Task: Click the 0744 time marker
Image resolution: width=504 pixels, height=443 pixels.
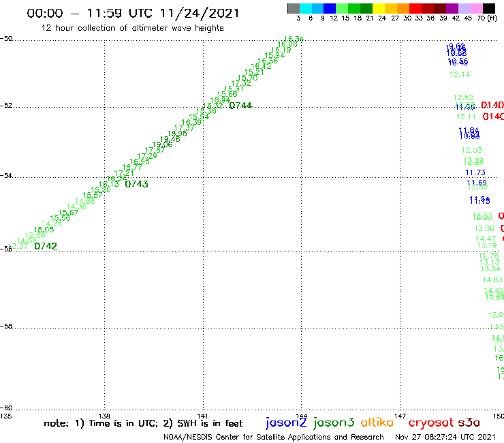Action: click(x=240, y=106)
